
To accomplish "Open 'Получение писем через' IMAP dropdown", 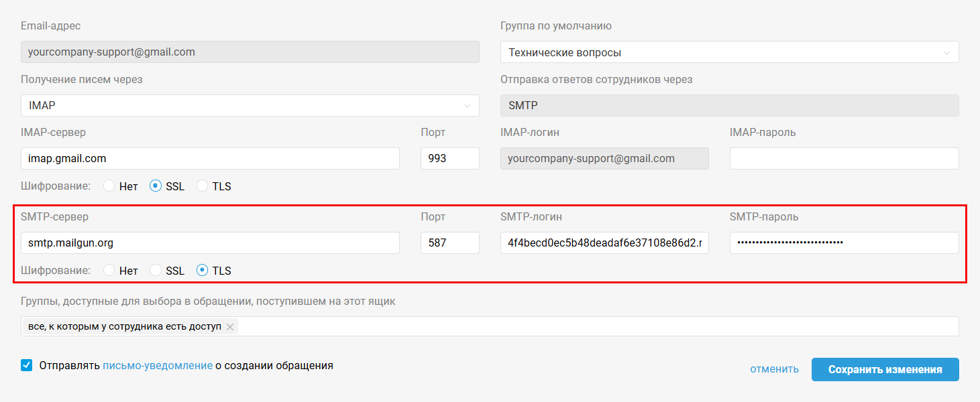I will 250,105.
